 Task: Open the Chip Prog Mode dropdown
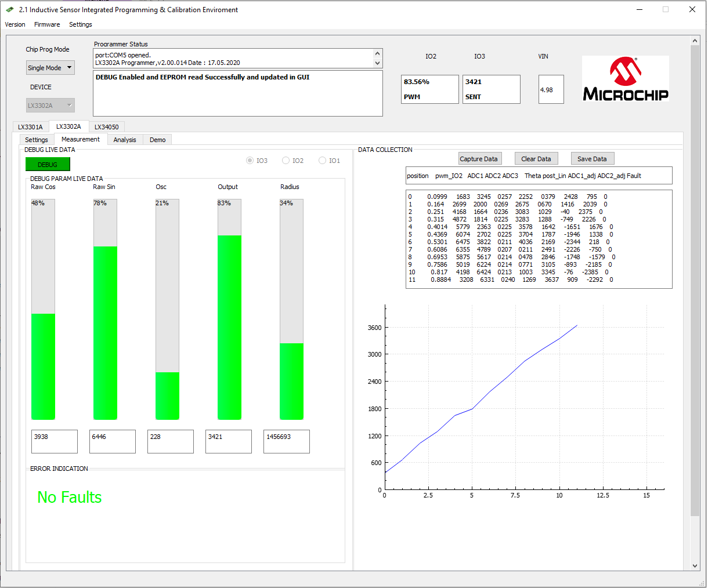tap(50, 68)
